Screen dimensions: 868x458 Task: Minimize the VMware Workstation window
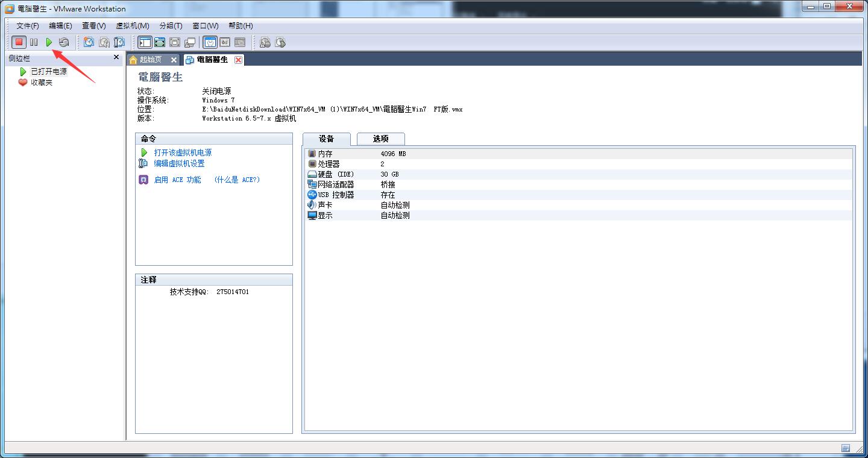click(811, 7)
